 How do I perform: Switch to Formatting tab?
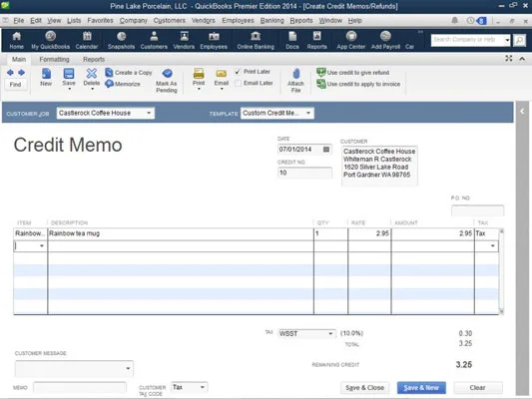54,59
